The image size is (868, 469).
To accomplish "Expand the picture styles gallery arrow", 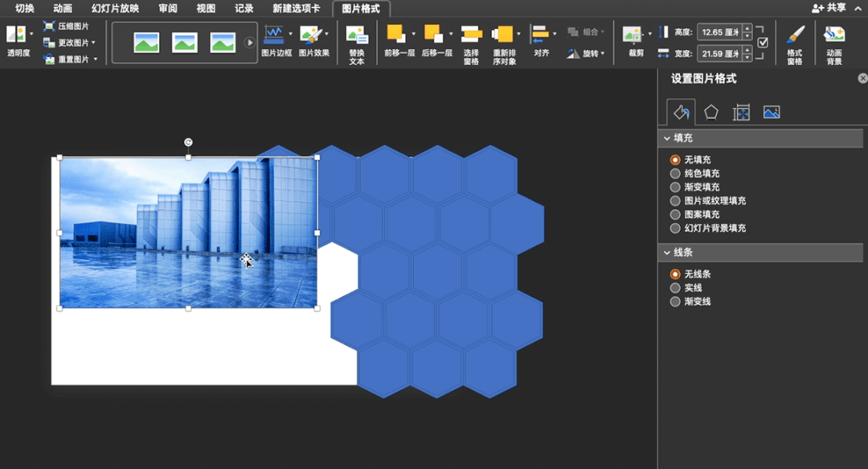I will coord(250,43).
